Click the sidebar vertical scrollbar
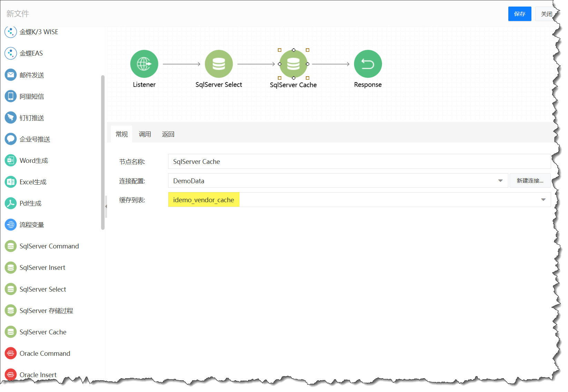This screenshot has height=392, width=568. tap(102, 152)
